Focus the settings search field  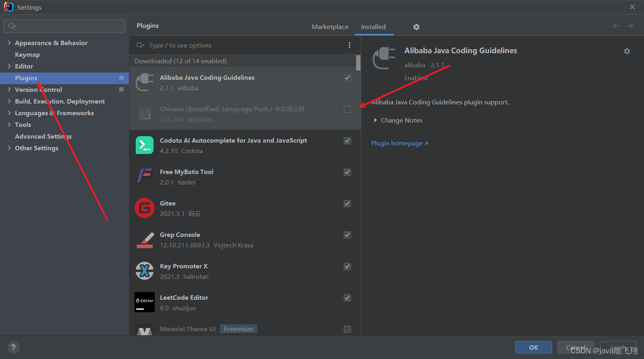64,26
